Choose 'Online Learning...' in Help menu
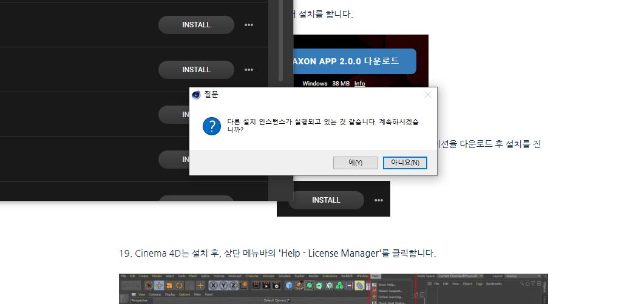 [x=391, y=297]
